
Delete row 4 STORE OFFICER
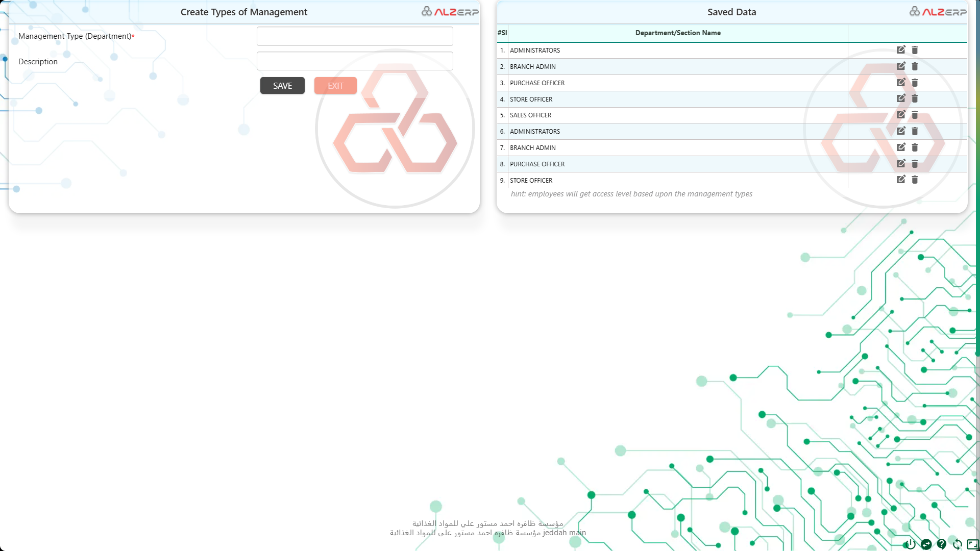[x=915, y=98]
